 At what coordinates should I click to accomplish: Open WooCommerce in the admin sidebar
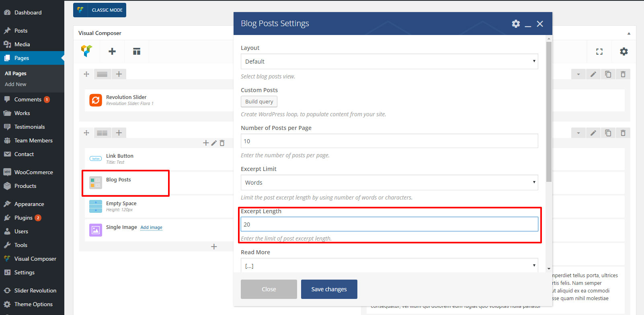coord(33,172)
